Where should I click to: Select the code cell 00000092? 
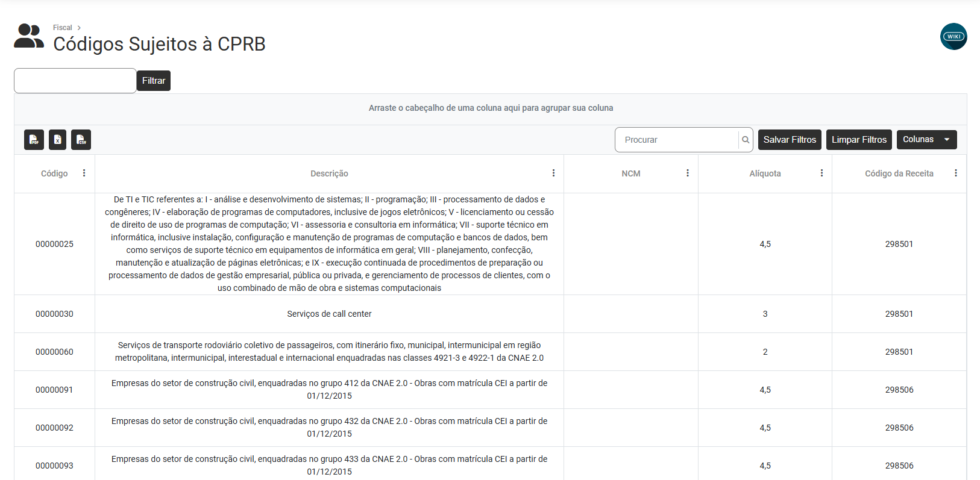point(54,428)
